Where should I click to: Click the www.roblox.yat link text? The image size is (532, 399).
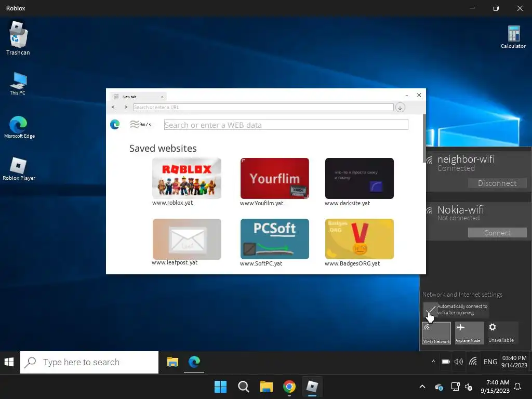pyautogui.click(x=172, y=203)
